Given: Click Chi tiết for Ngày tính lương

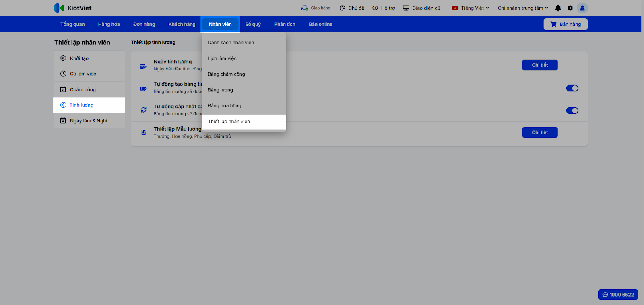Looking at the screenshot, I should click(x=540, y=65).
